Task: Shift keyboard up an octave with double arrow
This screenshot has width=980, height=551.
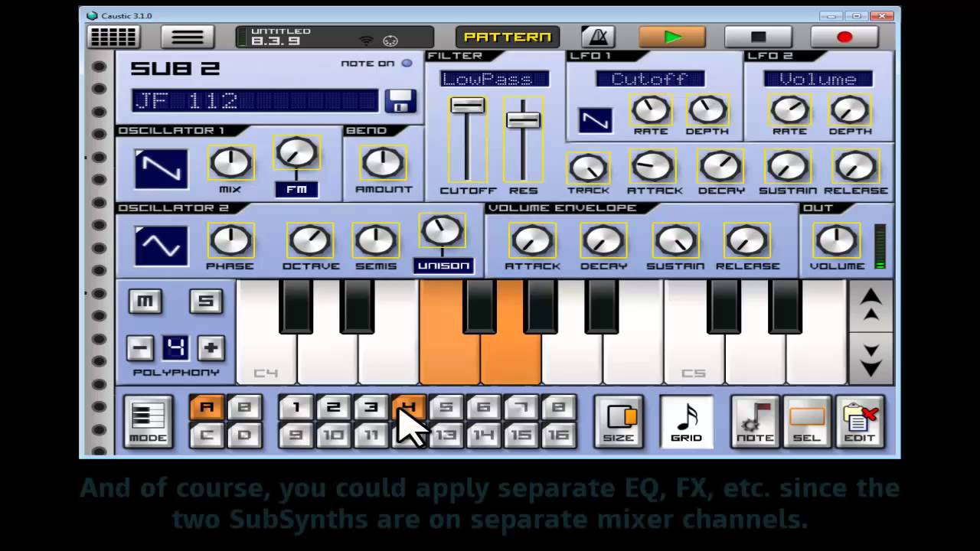Action: [x=871, y=305]
